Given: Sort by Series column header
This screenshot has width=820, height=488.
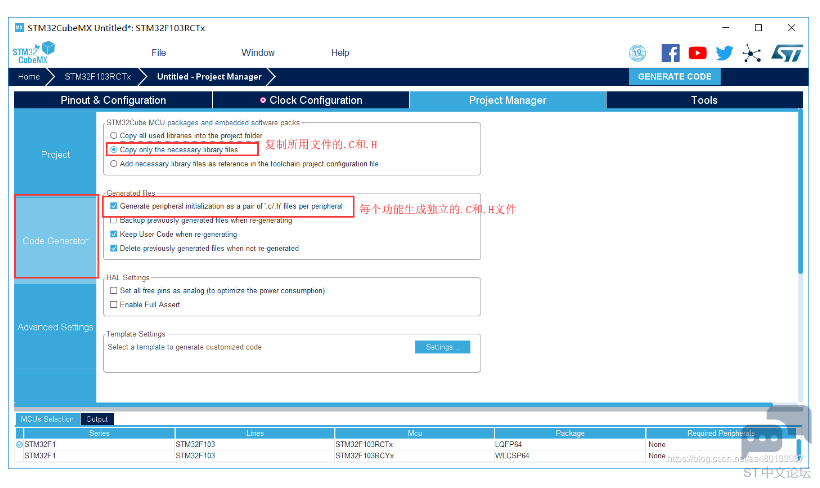Looking at the screenshot, I should (99, 433).
